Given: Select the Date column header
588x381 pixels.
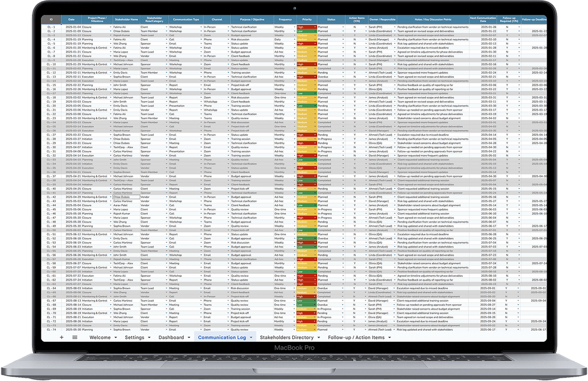Looking at the screenshot, I should tap(71, 19).
